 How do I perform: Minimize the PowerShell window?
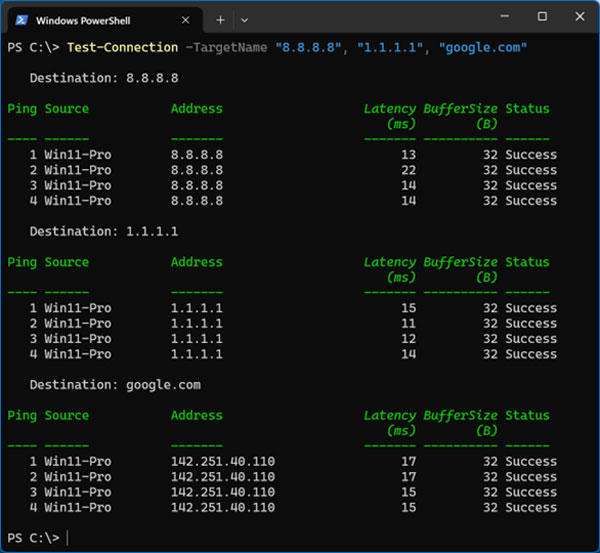pos(505,16)
